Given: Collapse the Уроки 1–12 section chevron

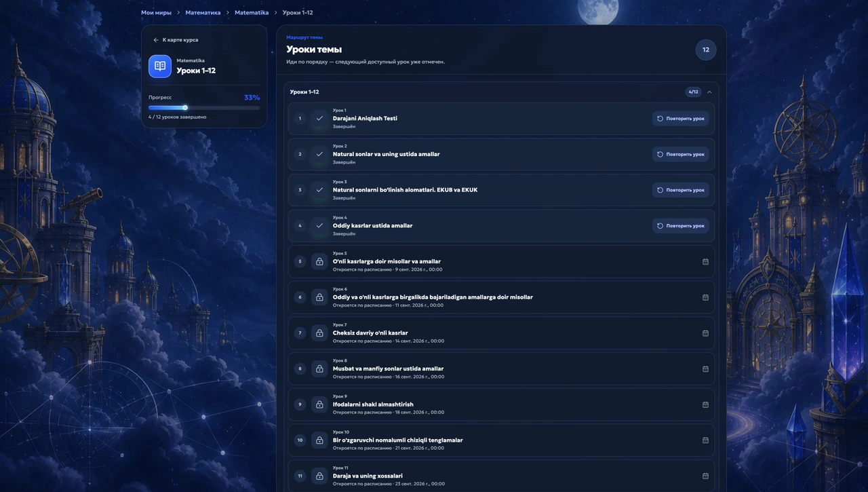Looking at the screenshot, I should pyautogui.click(x=709, y=92).
